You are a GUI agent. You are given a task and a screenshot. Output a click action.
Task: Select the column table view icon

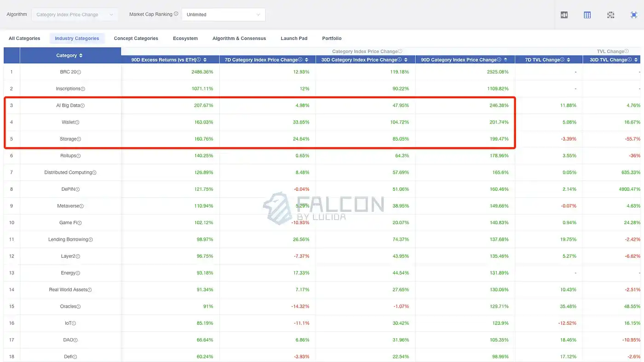pyautogui.click(x=587, y=15)
